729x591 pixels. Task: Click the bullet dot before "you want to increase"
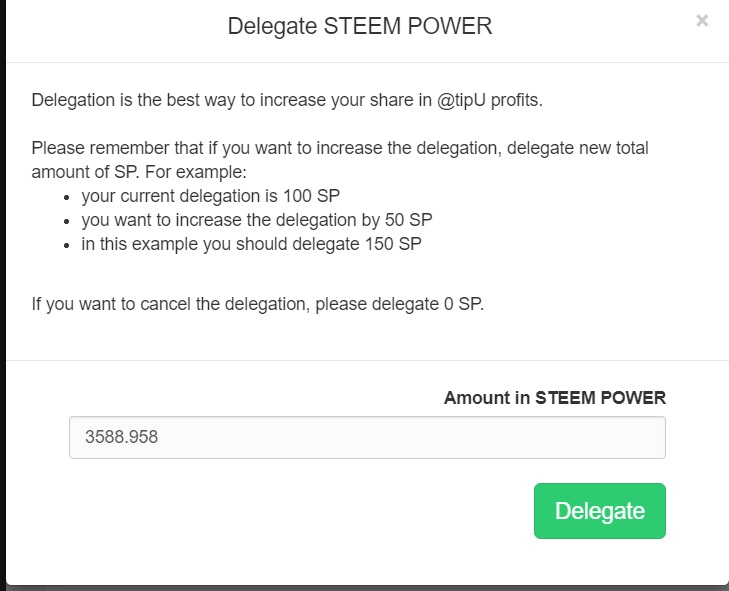pyautogui.click(x=67, y=221)
